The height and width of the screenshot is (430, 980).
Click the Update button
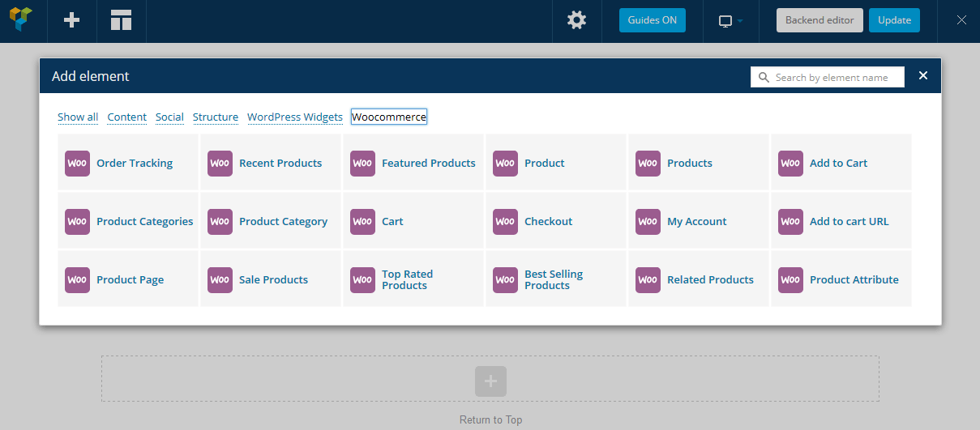point(894,20)
